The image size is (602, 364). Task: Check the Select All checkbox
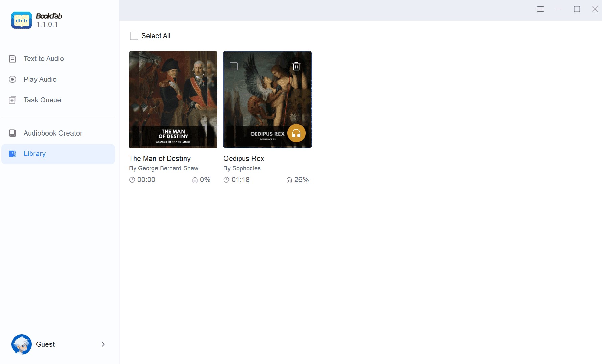(x=134, y=36)
